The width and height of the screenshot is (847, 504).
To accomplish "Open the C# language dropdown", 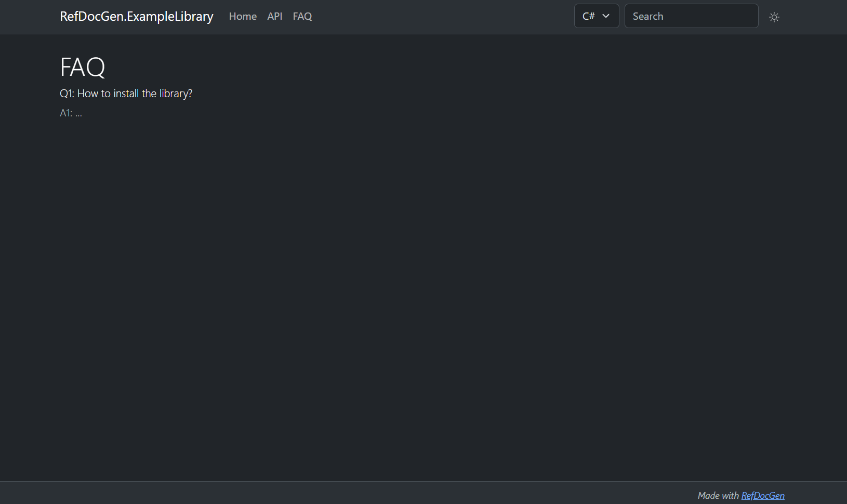I will tap(596, 16).
